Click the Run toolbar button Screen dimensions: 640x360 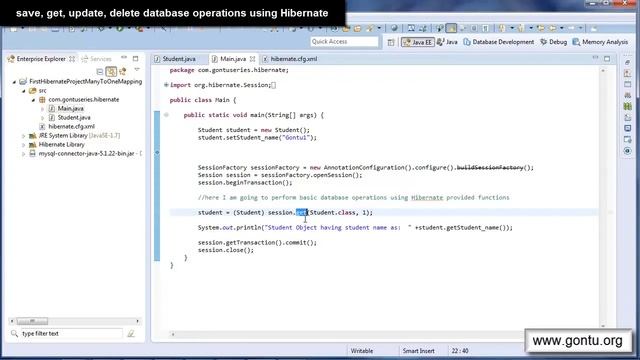120,29
